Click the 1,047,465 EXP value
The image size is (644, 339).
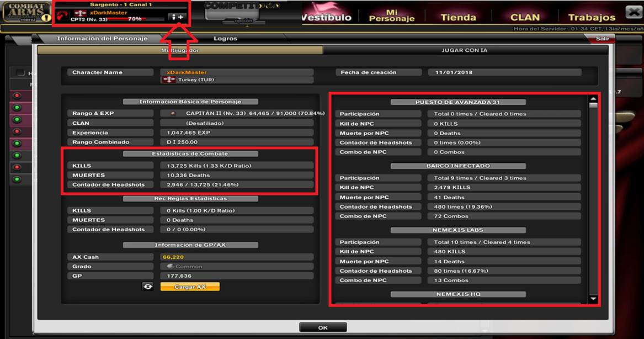(x=189, y=133)
